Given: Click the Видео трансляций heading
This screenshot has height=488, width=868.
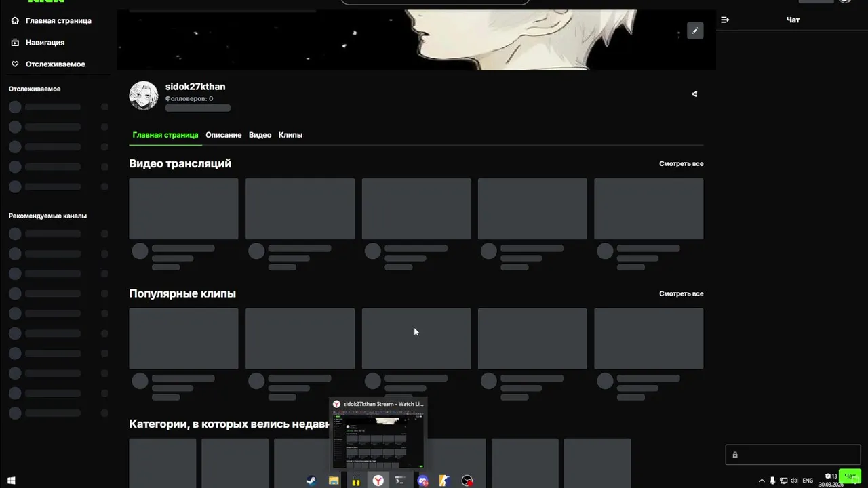Looking at the screenshot, I should click(180, 163).
